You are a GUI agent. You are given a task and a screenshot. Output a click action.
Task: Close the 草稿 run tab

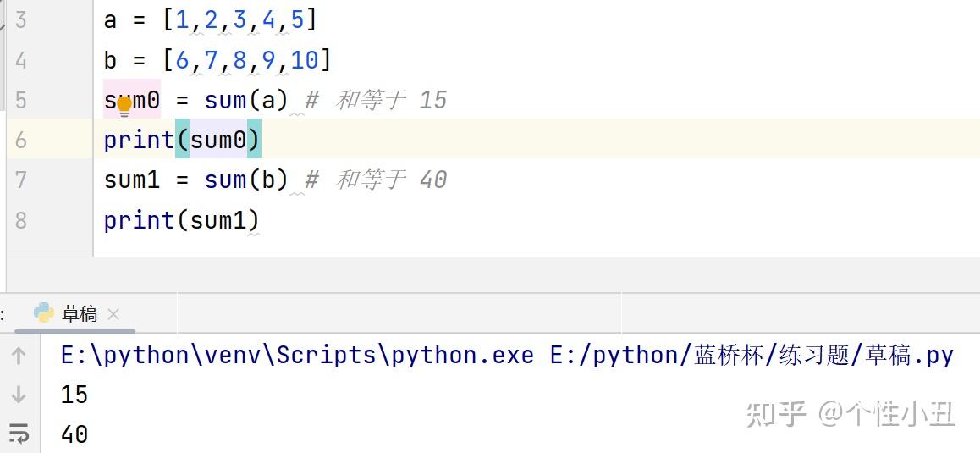(x=114, y=314)
